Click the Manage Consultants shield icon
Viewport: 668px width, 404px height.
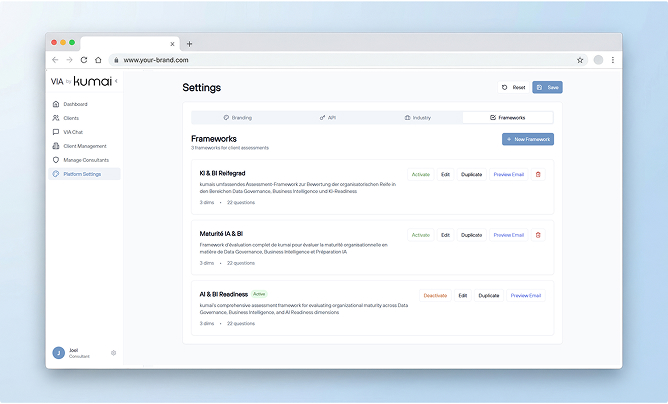pyautogui.click(x=56, y=160)
